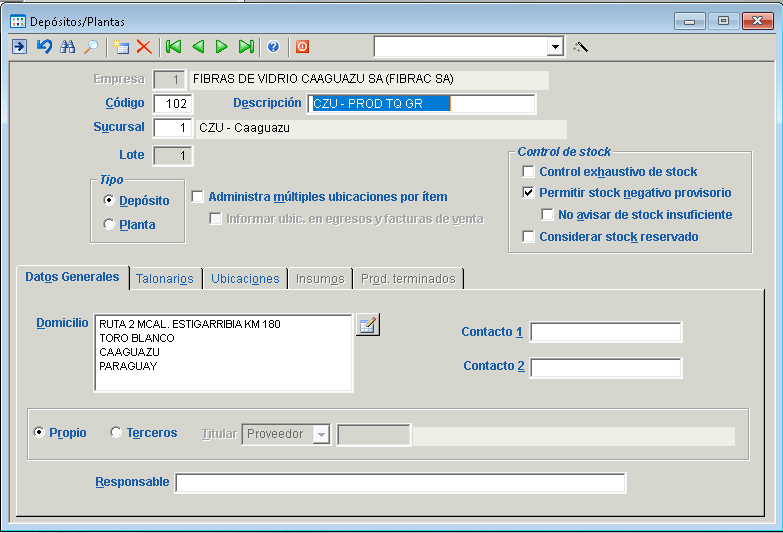The image size is (783, 533).
Task: Switch to the Talonarios tab
Action: pos(165,279)
